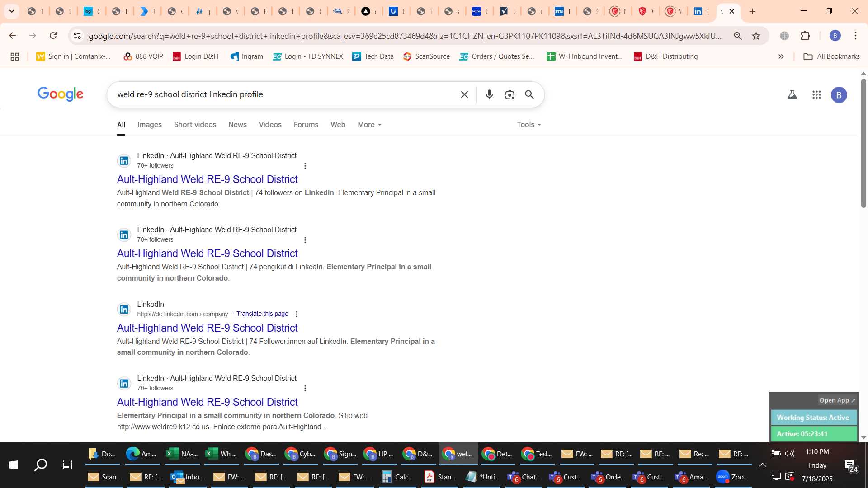
Task: Open the Tech Data bookmark
Action: tap(373, 56)
